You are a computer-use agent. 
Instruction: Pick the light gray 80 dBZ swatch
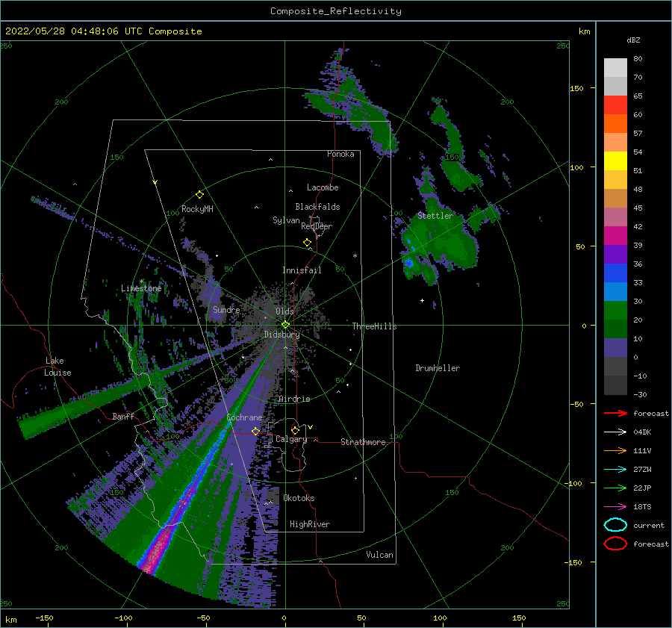[x=615, y=68]
